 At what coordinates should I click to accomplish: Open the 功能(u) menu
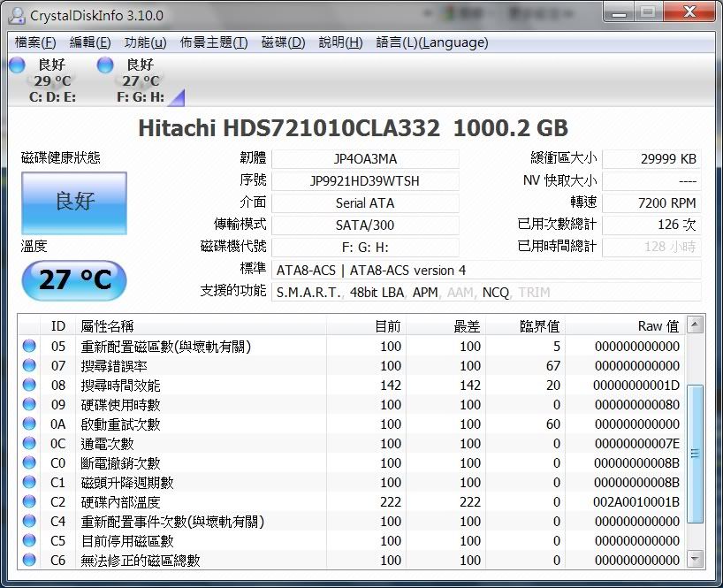tap(145, 42)
